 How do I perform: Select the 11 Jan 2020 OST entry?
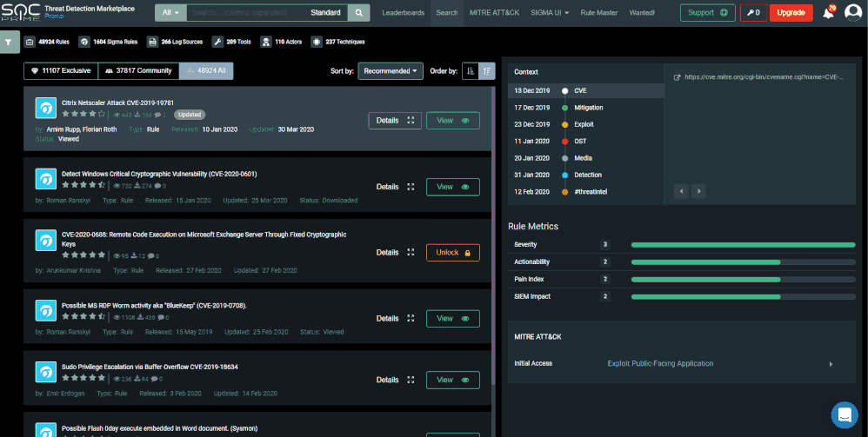(x=585, y=141)
